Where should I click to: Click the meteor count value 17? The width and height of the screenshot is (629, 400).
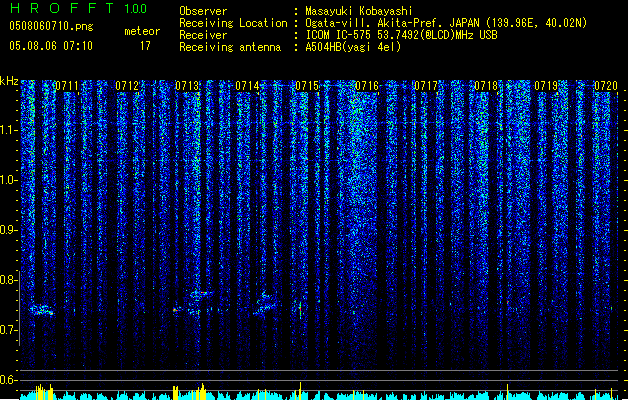click(x=145, y=46)
